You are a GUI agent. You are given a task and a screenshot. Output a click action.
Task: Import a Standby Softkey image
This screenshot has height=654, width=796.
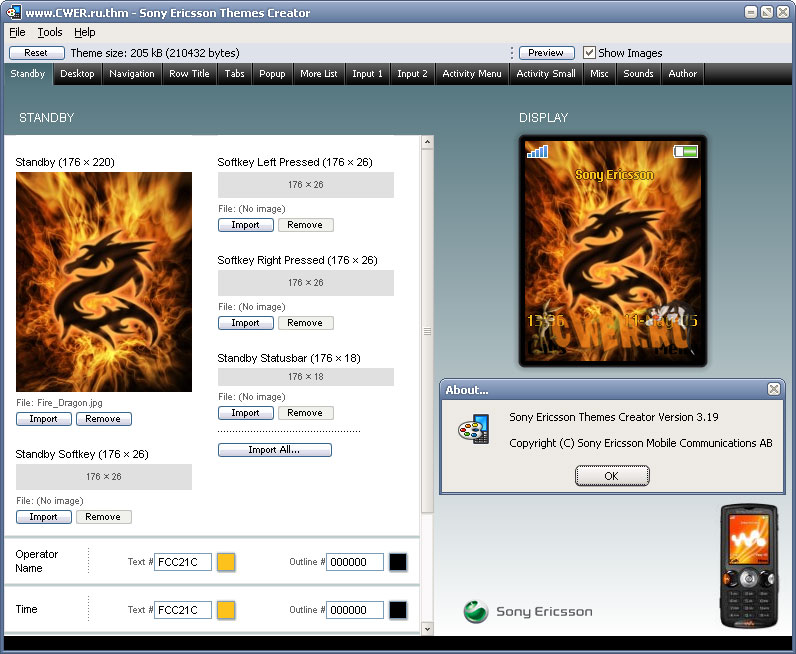pyautogui.click(x=44, y=517)
